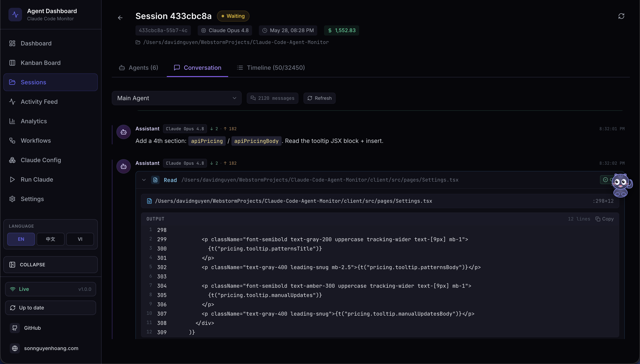Collapse the Read tool call chevron
Image resolution: width=640 pixels, height=364 pixels.
144,180
